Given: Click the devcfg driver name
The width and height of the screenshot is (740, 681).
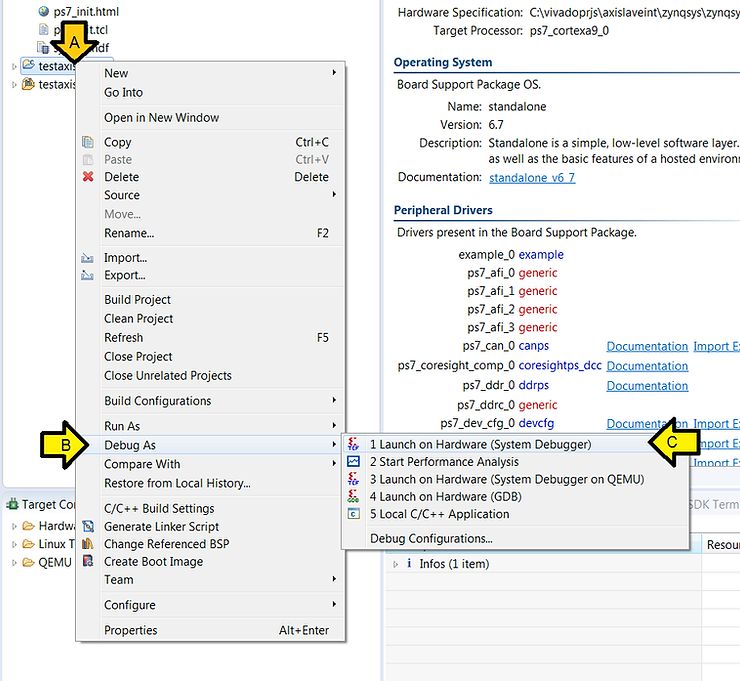Looking at the screenshot, I should pos(536,423).
